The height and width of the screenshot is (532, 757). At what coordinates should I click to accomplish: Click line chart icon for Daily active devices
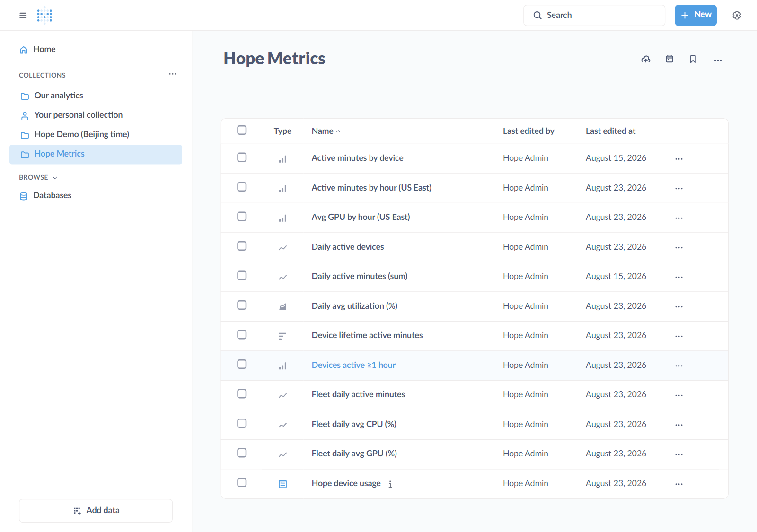tap(282, 248)
